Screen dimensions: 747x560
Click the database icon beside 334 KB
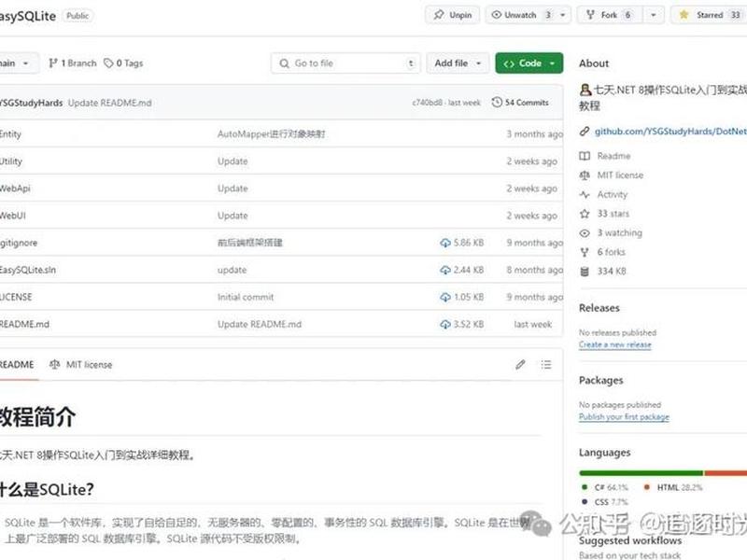[x=585, y=271]
